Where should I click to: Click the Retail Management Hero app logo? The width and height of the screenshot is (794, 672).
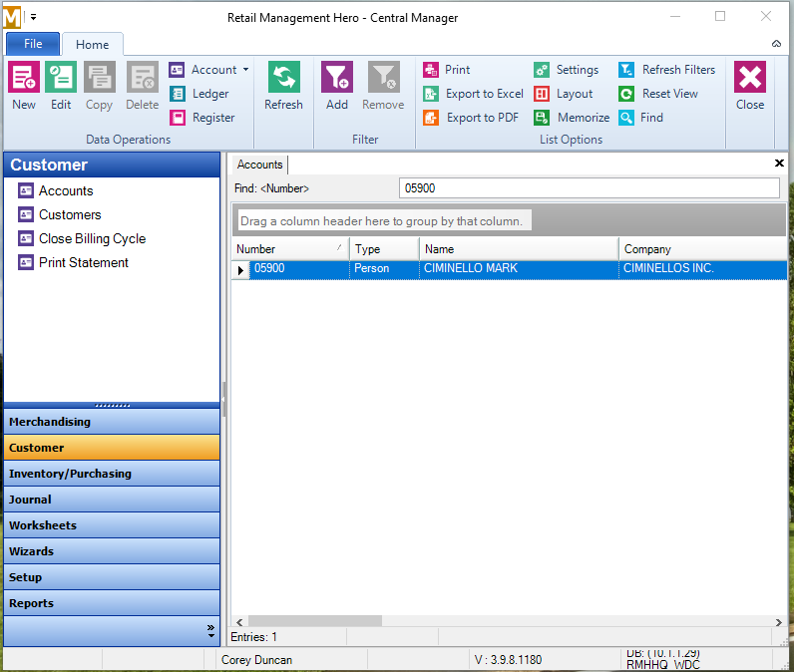pyautogui.click(x=12, y=17)
